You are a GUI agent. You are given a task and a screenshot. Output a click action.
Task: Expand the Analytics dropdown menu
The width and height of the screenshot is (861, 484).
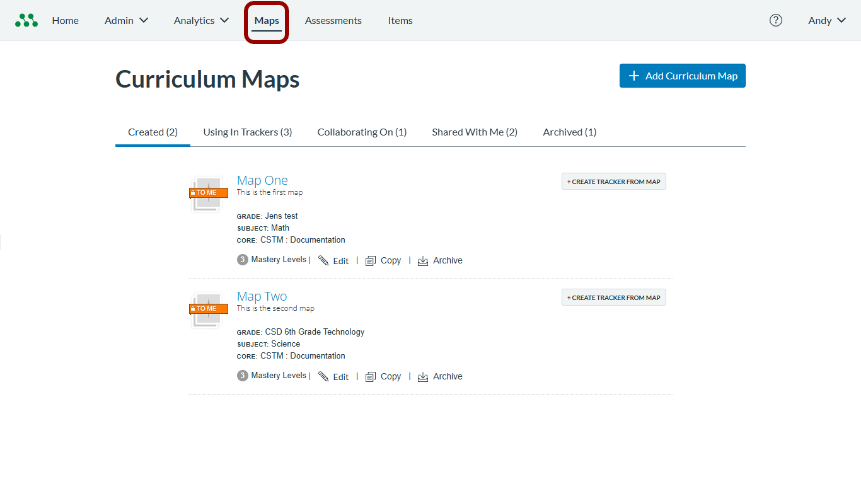(x=201, y=20)
